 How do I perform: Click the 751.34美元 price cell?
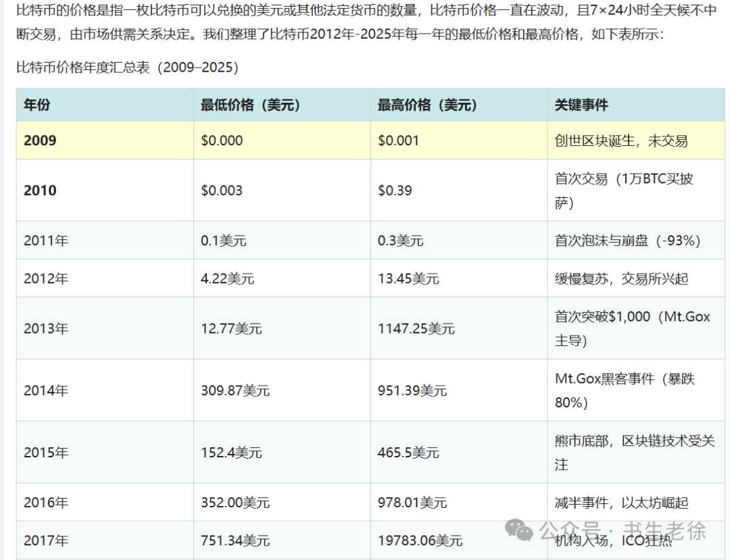pyautogui.click(x=282, y=540)
